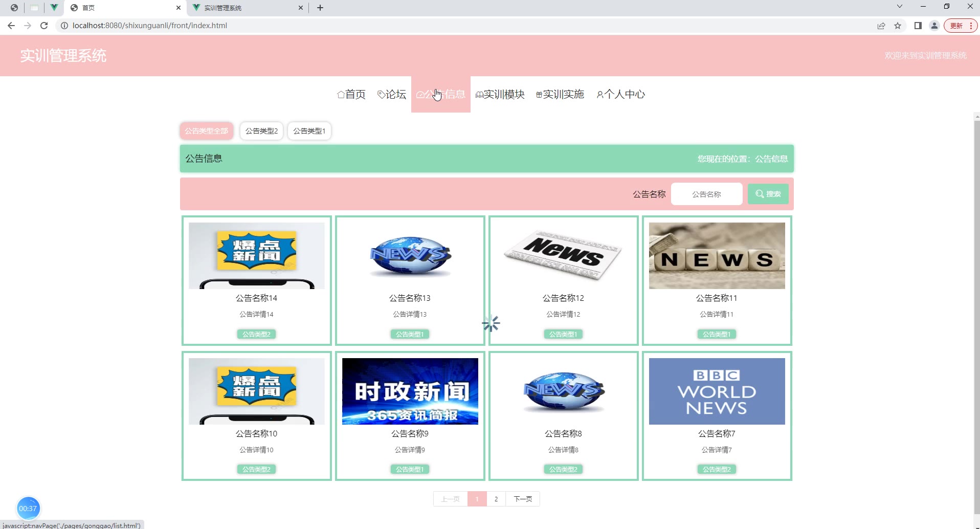
Task: Filter announcements by 公告类型2
Action: coord(261,131)
